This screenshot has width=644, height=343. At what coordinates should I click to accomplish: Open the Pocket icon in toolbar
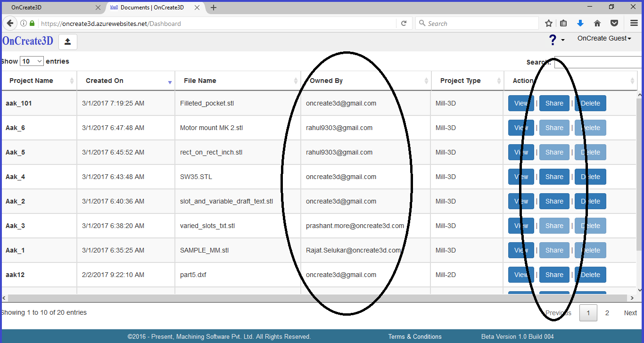(614, 24)
